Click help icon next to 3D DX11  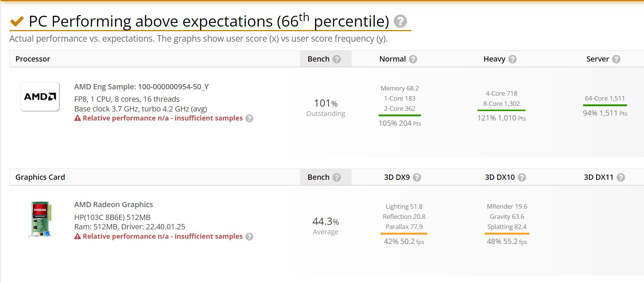coord(621,178)
